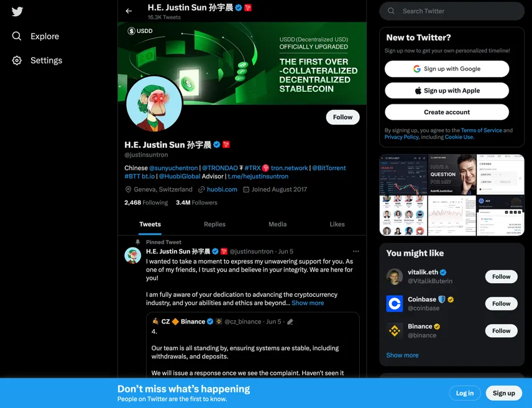
Task: Focus the Search Twitter field
Action: tap(452, 11)
